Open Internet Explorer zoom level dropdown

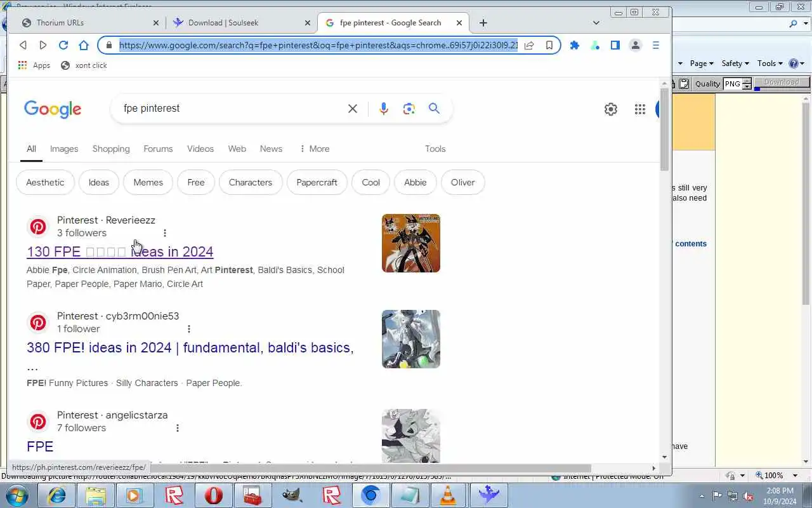[796, 475]
